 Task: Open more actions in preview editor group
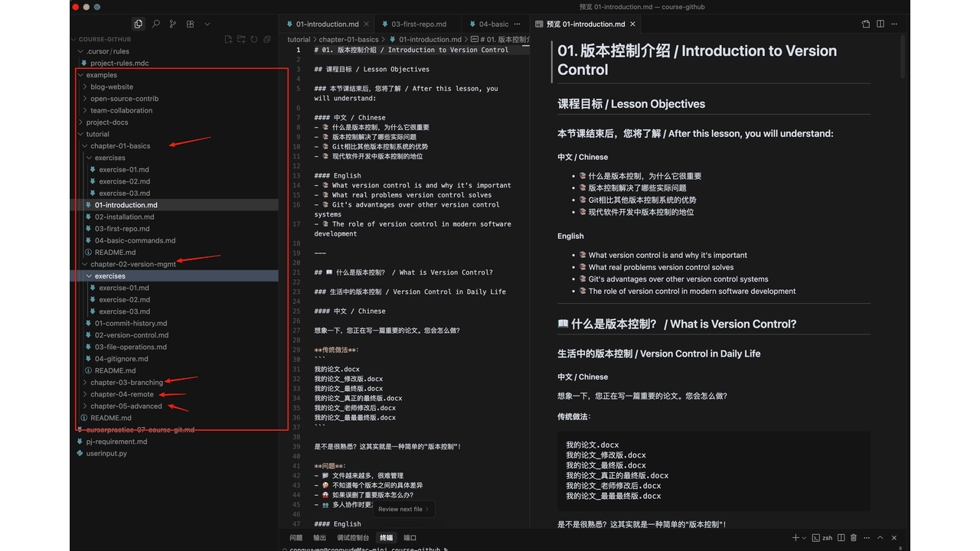(896, 24)
